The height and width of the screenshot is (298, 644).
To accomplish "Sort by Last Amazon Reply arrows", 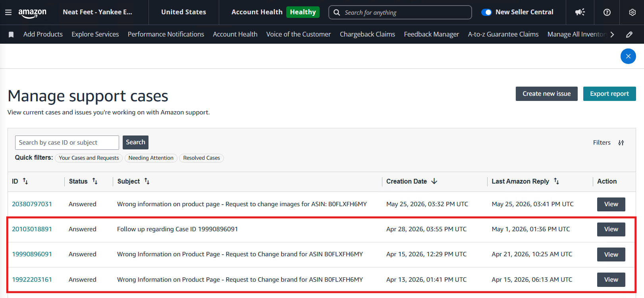I will (557, 181).
